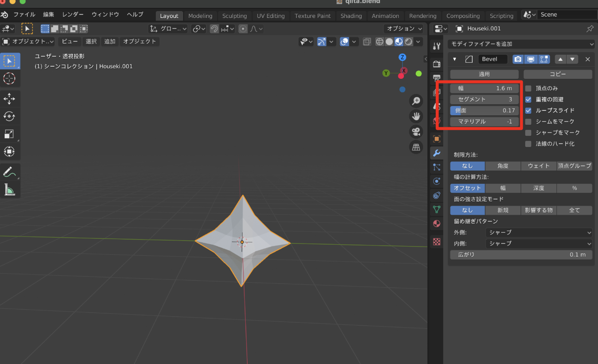Open the グロー transform orientation dropdown

point(168,29)
